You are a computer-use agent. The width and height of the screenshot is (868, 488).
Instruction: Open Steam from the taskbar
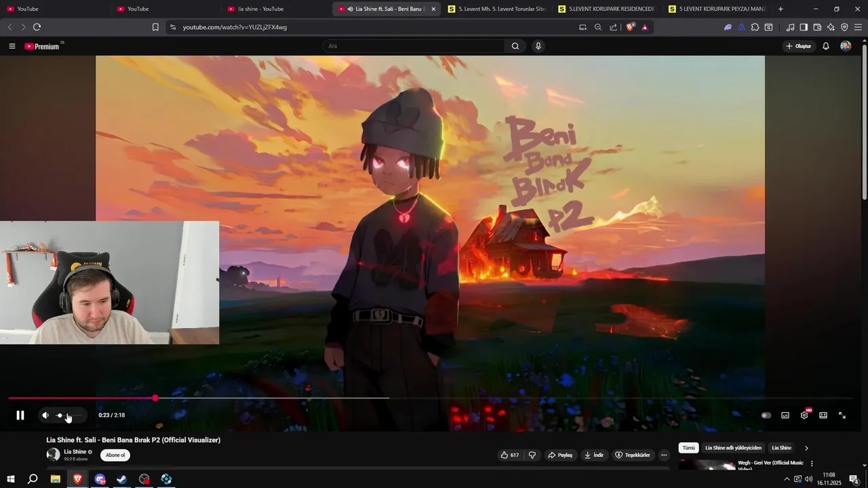pyautogui.click(x=122, y=479)
